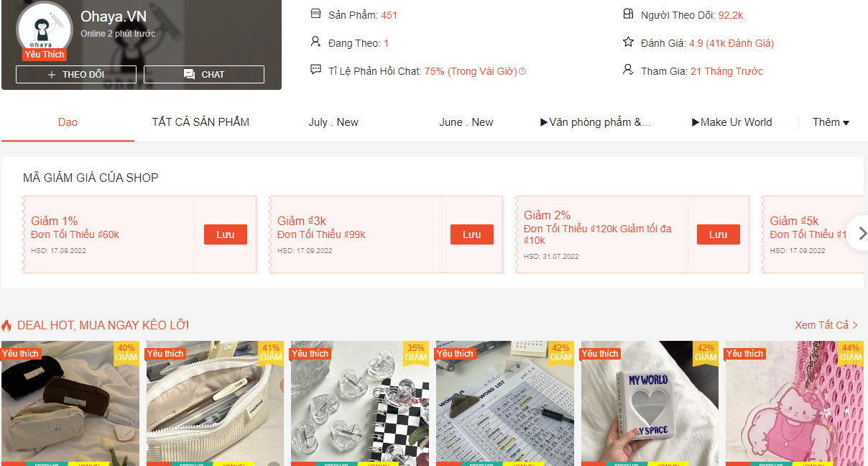Click the followers icon beside Người Theo Dõi
The width and height of the screenshot is (868, 466).
point(628,14)
